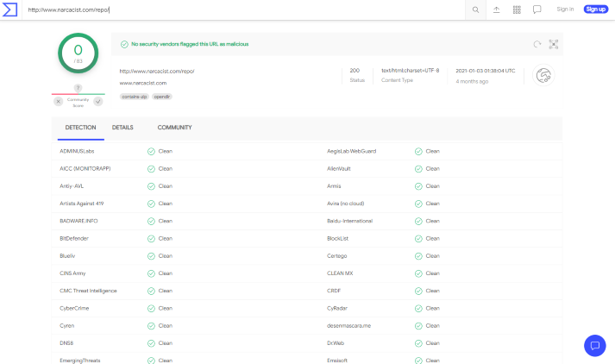This screenshot has width=615, height=364.
Task: Click the clean check icon for CyRadar
Action: (x=418, y=308)
